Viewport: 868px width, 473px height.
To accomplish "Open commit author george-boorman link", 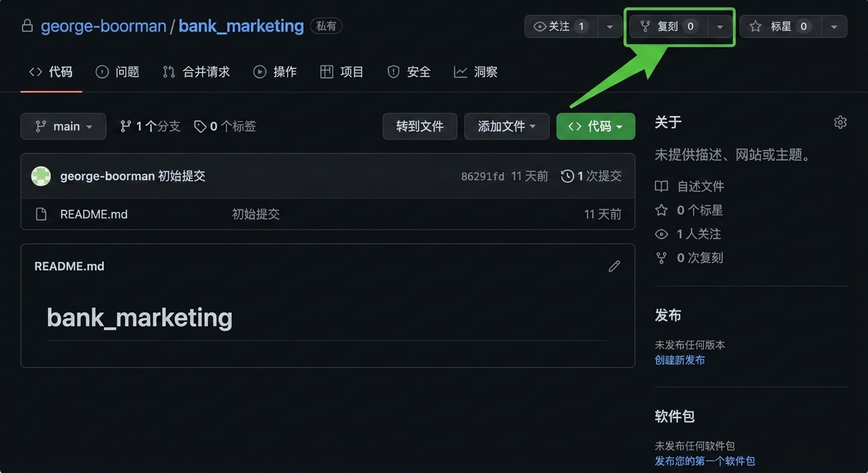I will [107, 176].
